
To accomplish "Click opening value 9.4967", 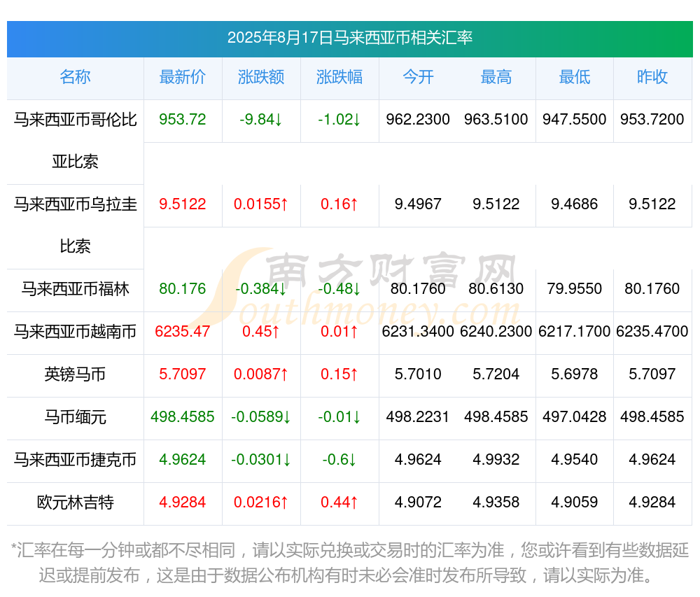I will click(418, 204).
